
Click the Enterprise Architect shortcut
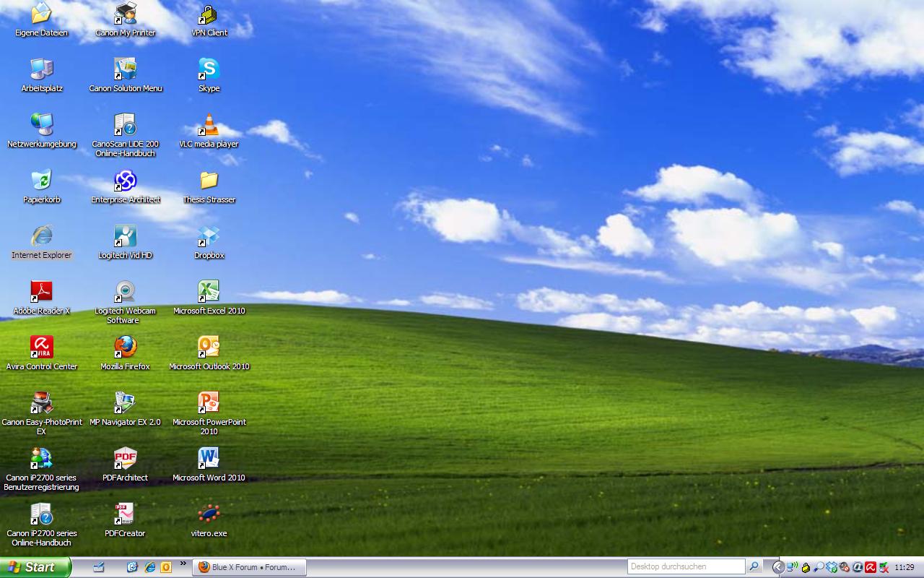[x=126, y=187]
